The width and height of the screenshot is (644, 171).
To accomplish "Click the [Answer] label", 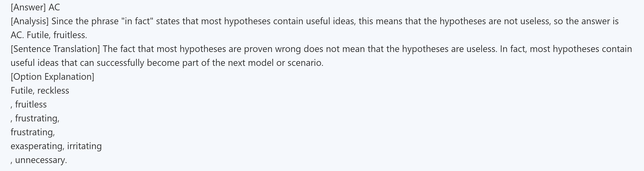I will point(28,7).
